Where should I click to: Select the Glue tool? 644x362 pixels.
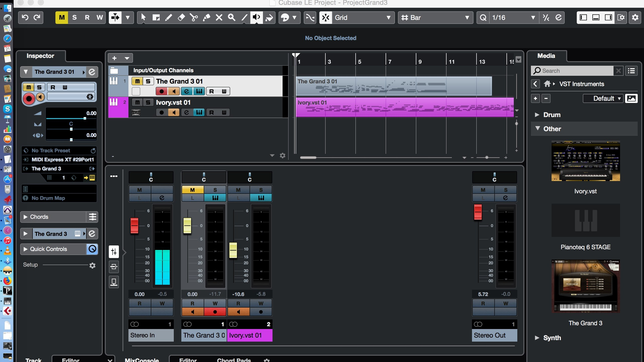207,17
